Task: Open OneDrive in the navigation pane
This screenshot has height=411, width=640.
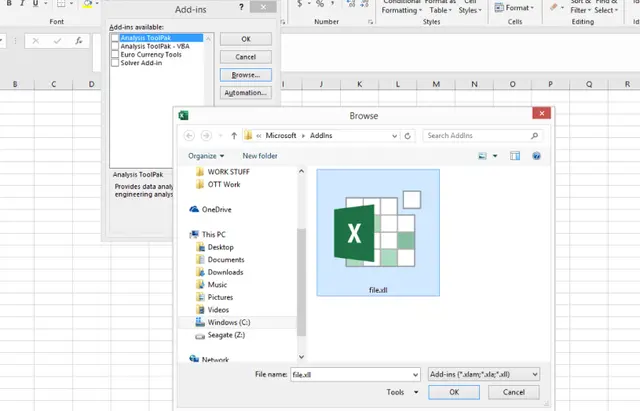Action: (x=211, y=209)
